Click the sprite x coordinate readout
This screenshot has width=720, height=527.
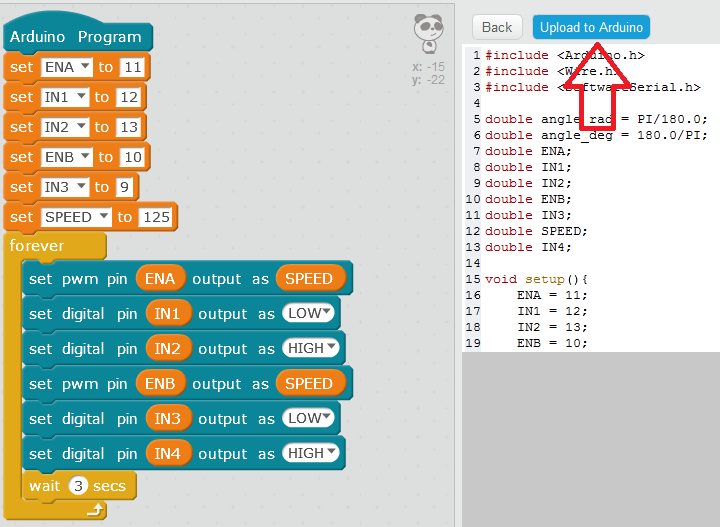point(428,67)
